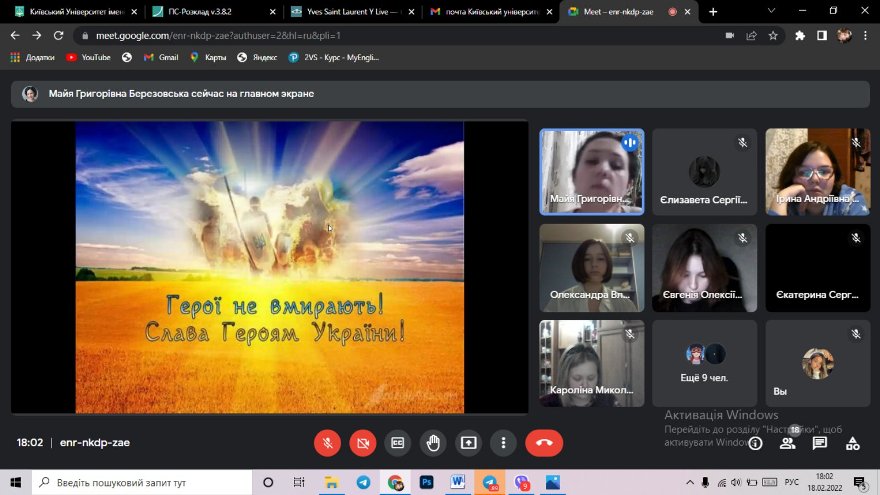Screen dimensions: 880x495
Task: Open the three-dot more options menu
Action: click(503, 442)
